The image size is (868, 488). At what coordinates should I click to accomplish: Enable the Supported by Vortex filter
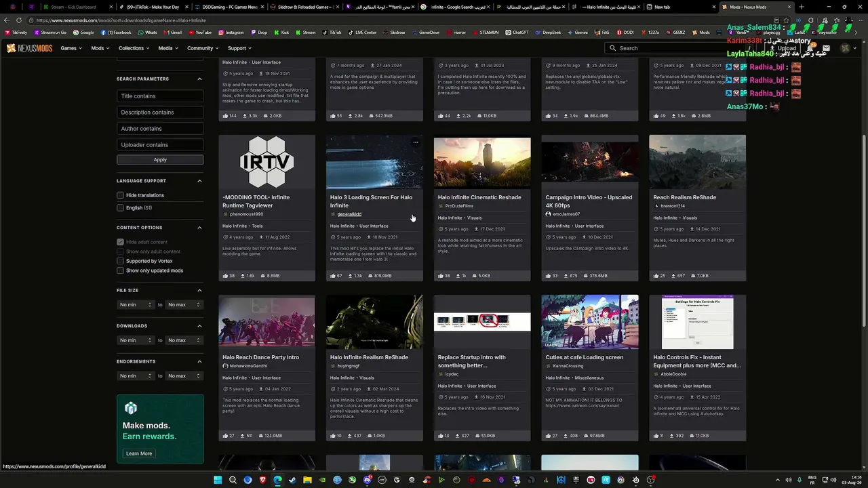click(x=120, y=261)
